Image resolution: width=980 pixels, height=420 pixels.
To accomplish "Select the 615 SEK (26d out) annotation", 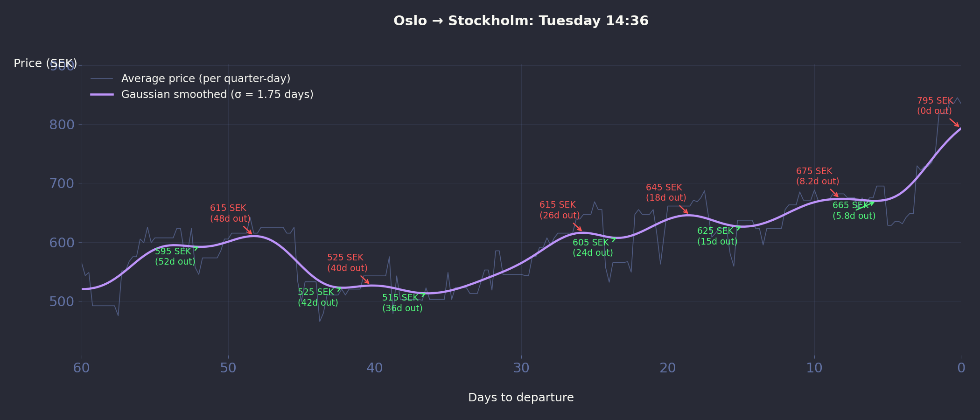I will (560, 210).
